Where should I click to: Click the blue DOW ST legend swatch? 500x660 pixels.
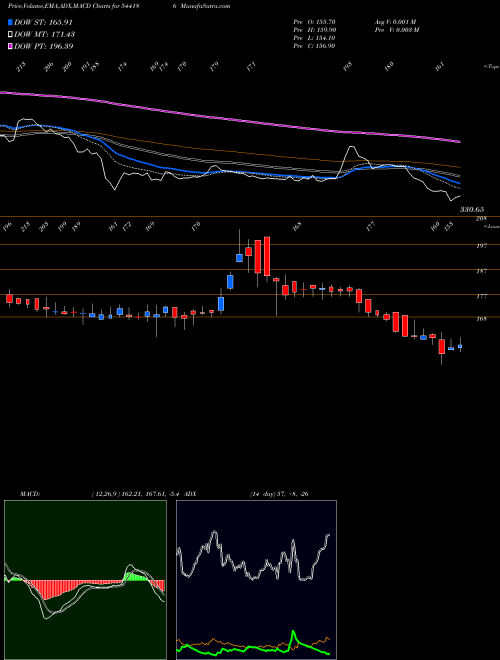pyautogui.click(x=10, y=22)
